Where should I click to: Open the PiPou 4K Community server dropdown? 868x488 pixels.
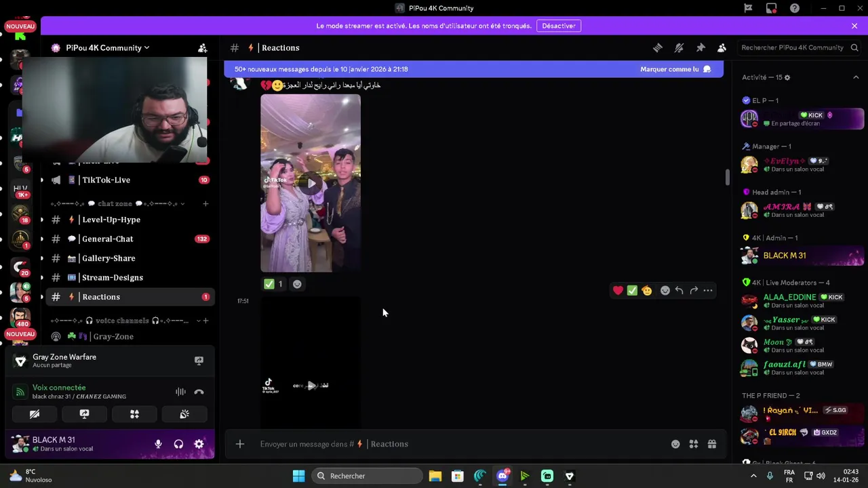coord(107,47)
